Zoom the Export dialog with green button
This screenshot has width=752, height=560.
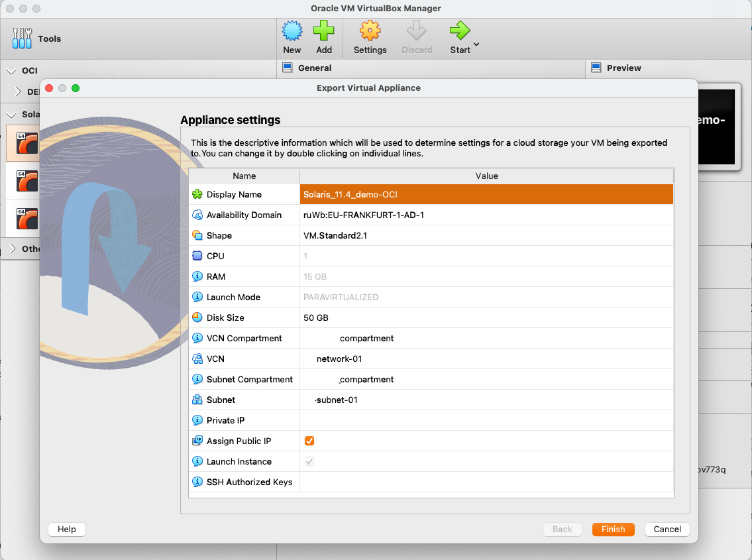pyautogui.click(x=76, y=88)
